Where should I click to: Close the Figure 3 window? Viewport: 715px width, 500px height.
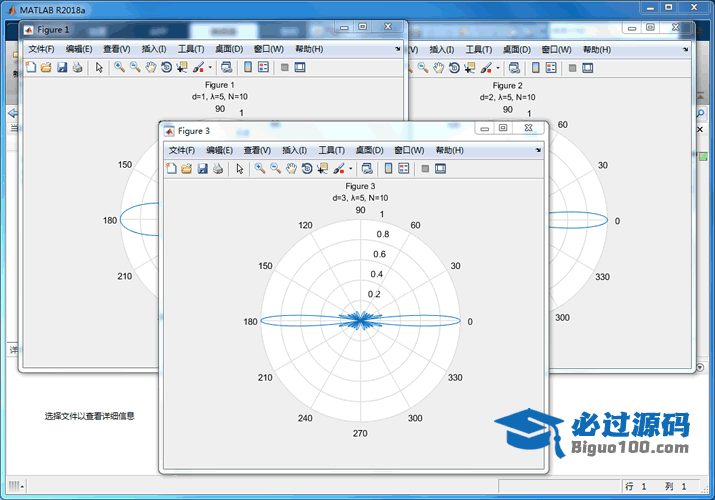tap(528, 128)
